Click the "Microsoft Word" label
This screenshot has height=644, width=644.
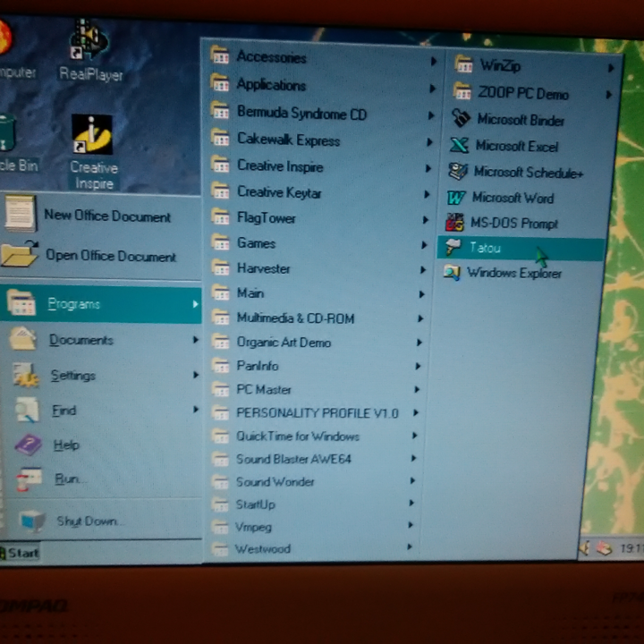tap(513, 198)
